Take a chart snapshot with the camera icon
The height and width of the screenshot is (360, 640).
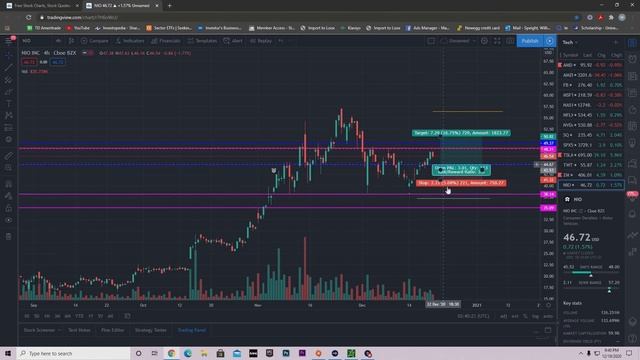(510, 41)
